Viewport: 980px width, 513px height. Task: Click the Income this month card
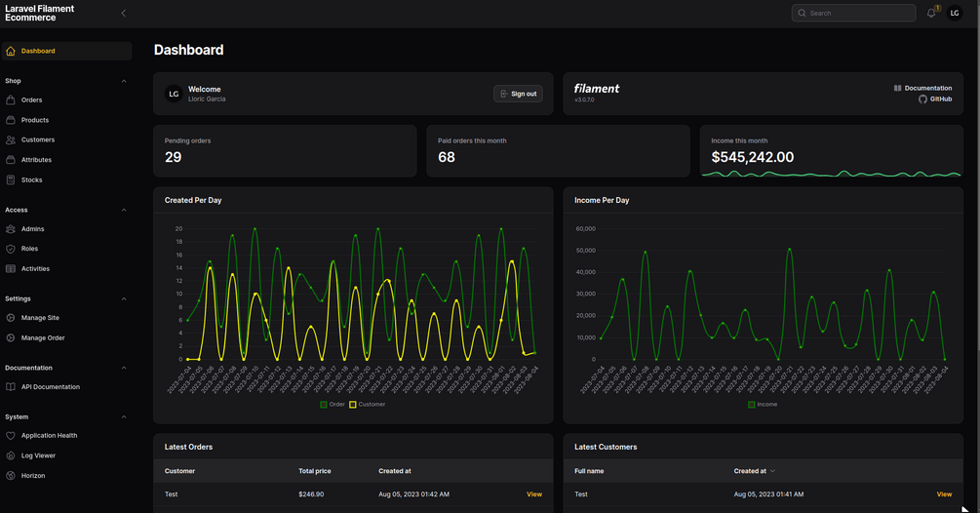tap(831, 151)
